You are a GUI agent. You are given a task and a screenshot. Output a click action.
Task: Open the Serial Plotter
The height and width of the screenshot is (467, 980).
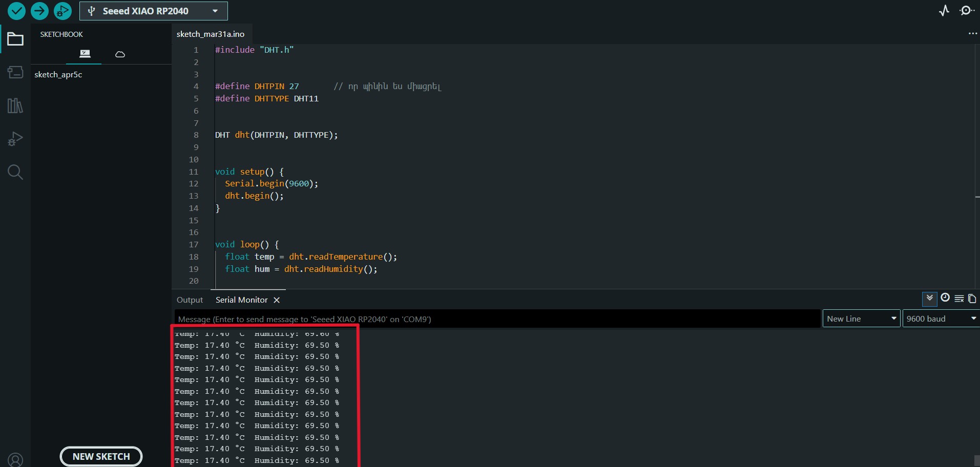tap(944, 11)
